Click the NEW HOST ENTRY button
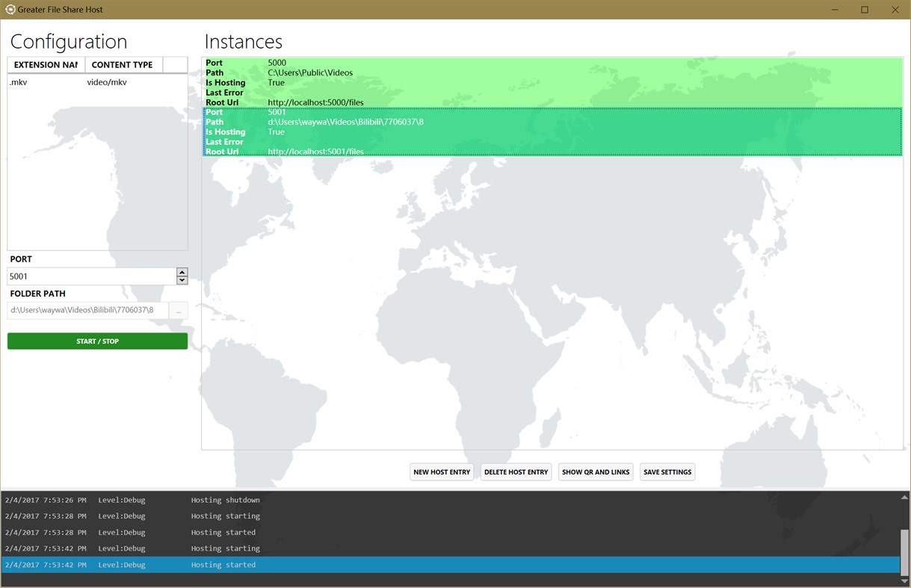The width and height of the screenshot is (911, 588). tap(441, 471)
